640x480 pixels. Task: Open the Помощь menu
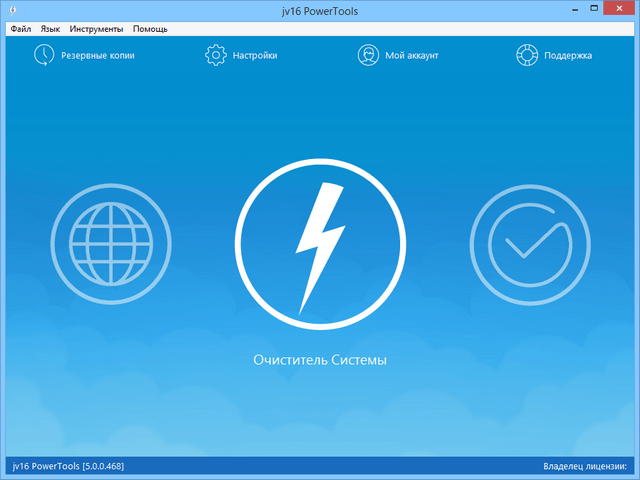point(150,29)
